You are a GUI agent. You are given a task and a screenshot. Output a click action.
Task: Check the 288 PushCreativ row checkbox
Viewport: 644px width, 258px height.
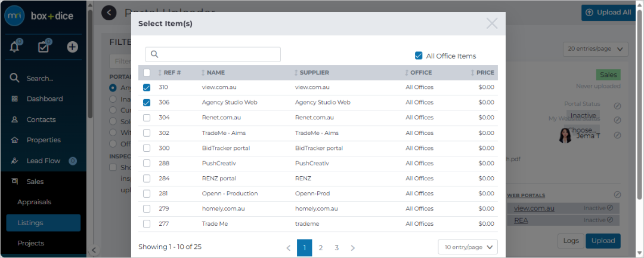pos(147,164)
